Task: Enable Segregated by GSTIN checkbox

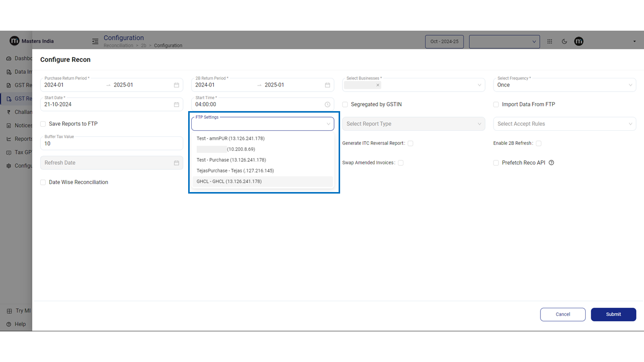Action: point(345,105)
